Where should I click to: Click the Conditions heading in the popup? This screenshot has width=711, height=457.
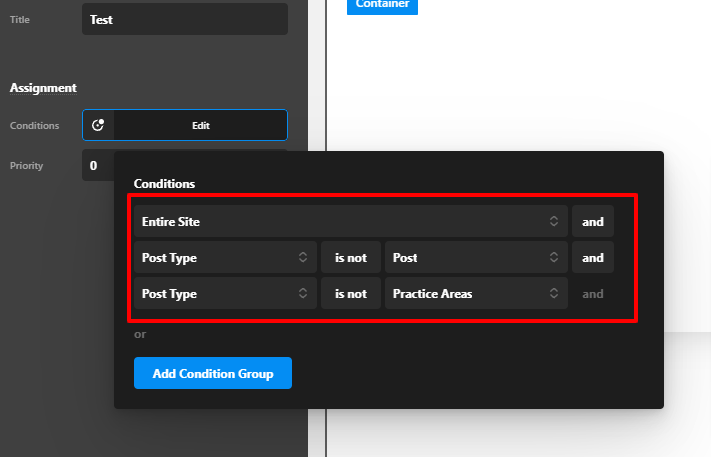(164, 184)
